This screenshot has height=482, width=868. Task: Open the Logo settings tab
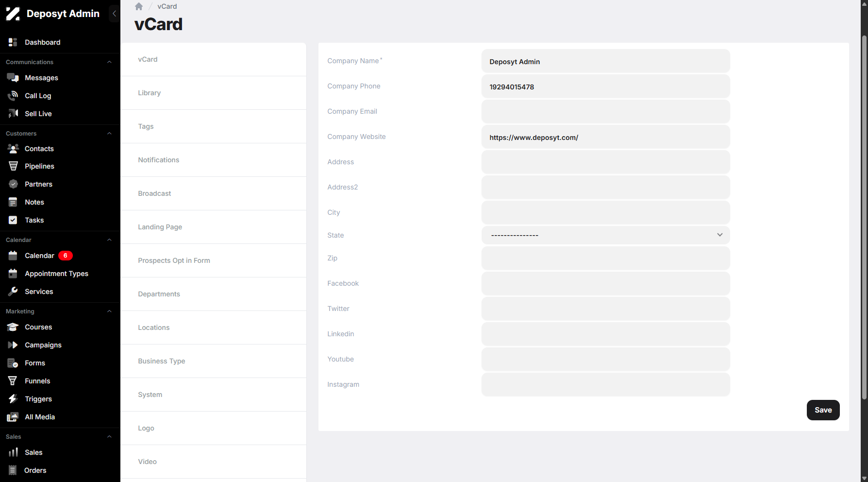(x=213, y=428)
